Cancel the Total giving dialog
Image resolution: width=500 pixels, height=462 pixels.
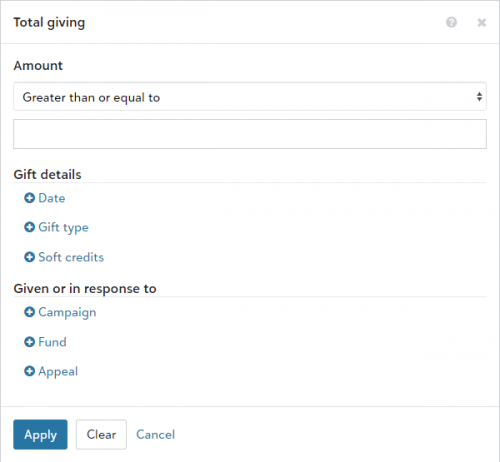tap(155, 434)
